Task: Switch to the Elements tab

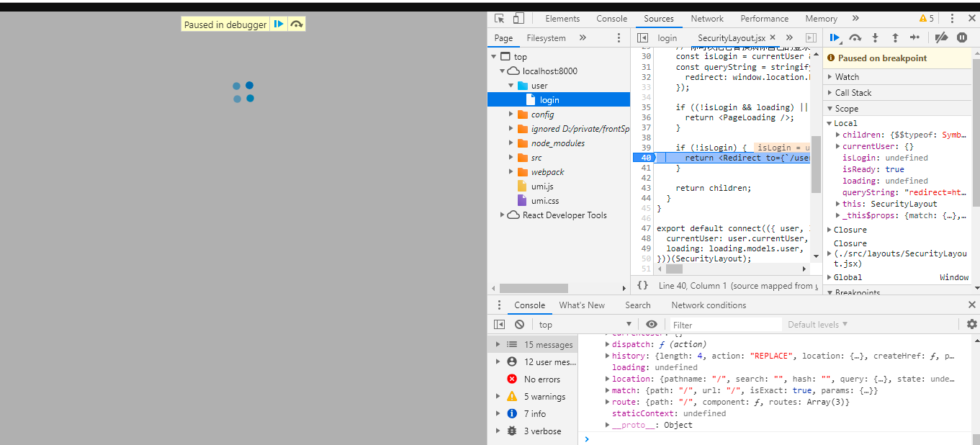Action: [562, 19]
